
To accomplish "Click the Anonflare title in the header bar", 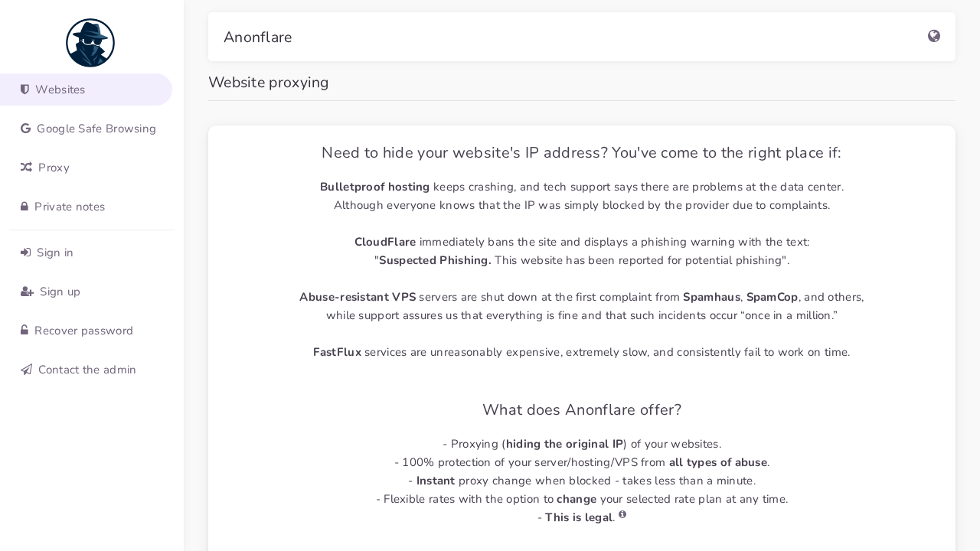I will [257, 37].
